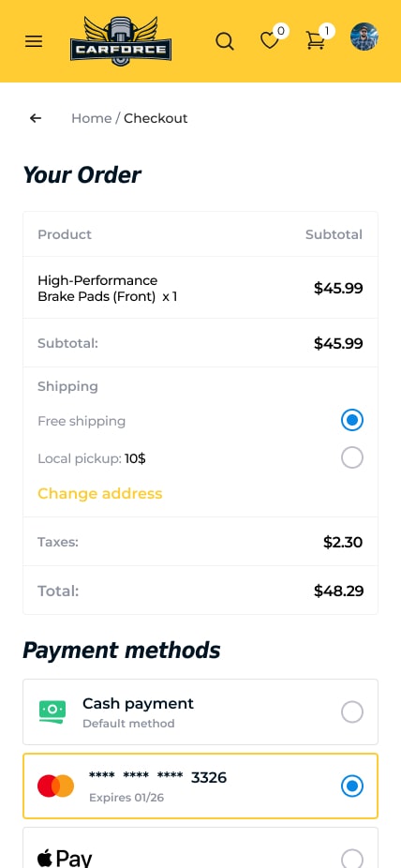The height and width of the screenshot is (868, 401).
Task: Click High-Performance Brake Pads product name
Action: [97, 289]
